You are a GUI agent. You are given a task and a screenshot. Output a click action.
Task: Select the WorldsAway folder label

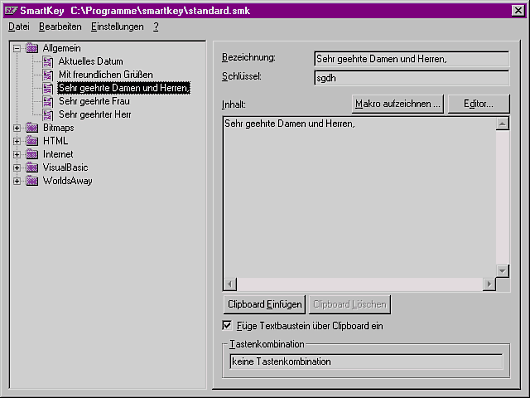67,181
